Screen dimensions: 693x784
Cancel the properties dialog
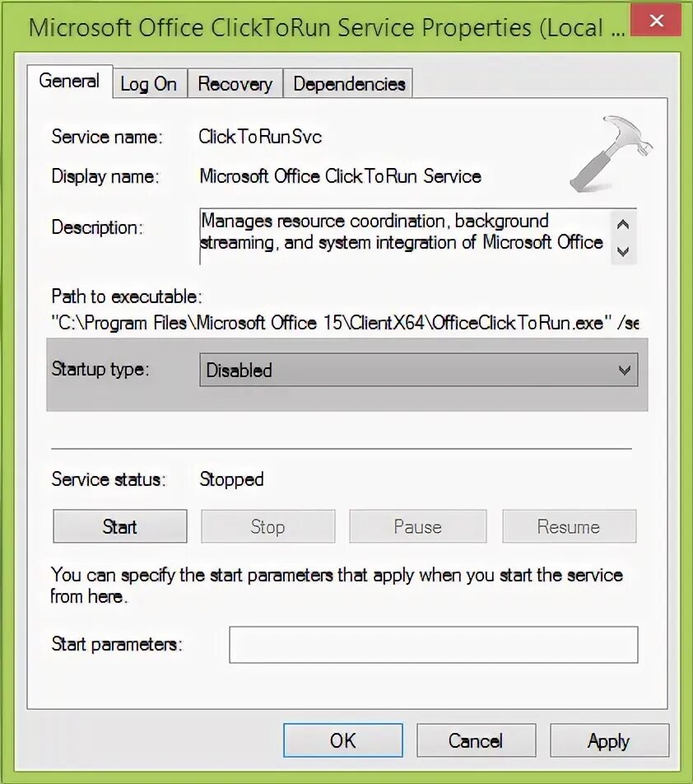476,740
